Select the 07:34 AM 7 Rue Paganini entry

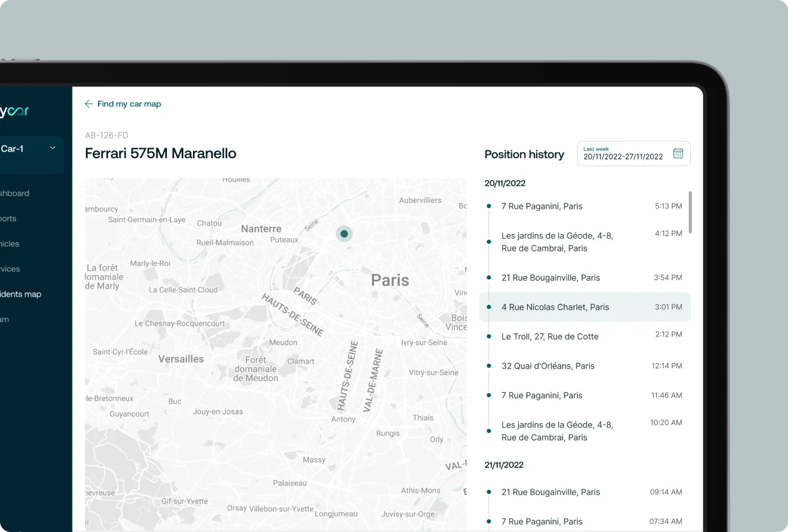tap(584, 521)
